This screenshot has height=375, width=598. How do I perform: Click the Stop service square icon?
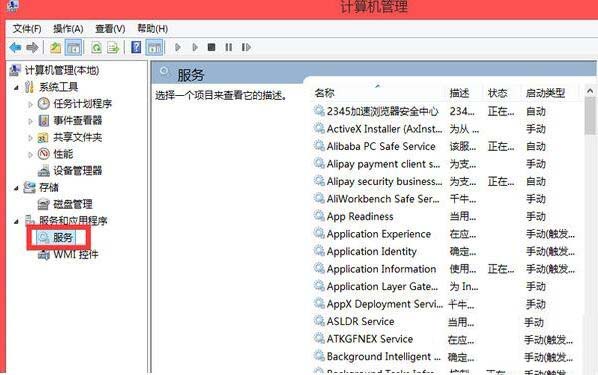pyautogui.click(x=211, y=47)
